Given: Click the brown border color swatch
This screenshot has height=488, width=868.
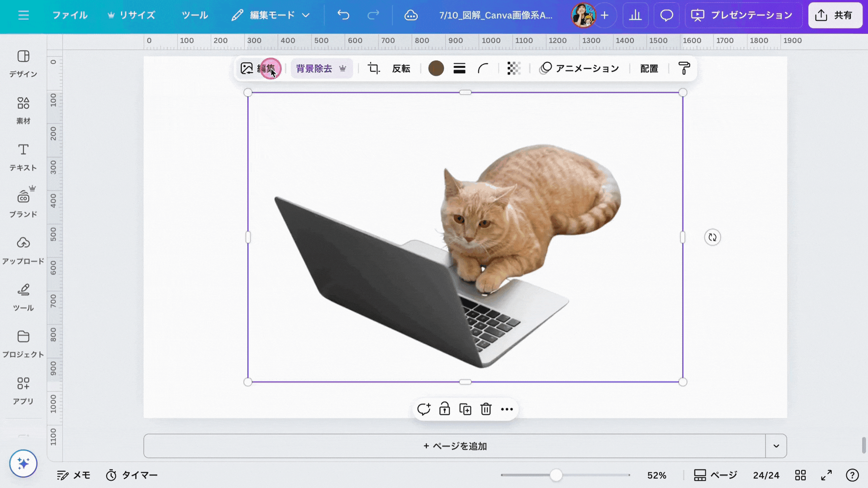Looking at the screenshot, I should (x=436, y=68).
